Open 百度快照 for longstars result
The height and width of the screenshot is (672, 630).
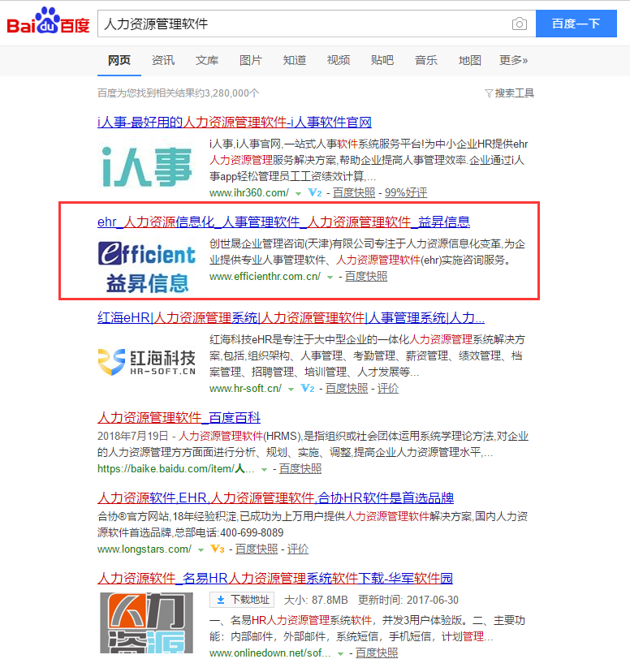[257, 549]
